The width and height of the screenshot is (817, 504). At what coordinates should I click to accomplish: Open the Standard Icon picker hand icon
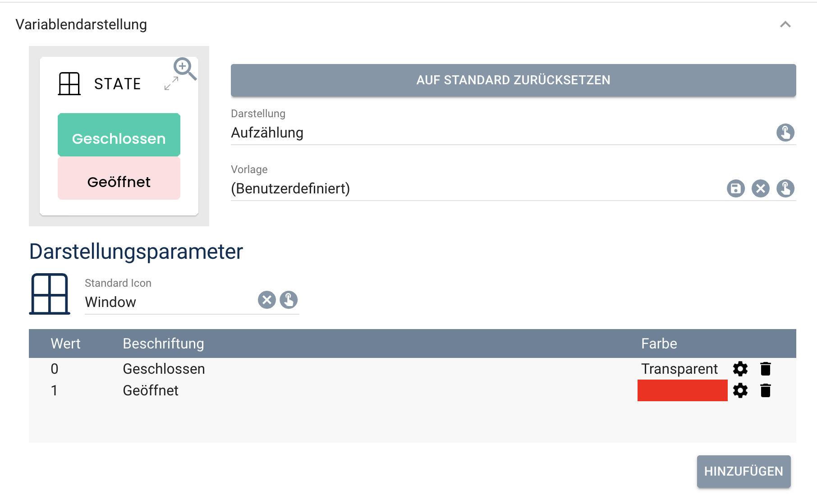coord(289,300)
